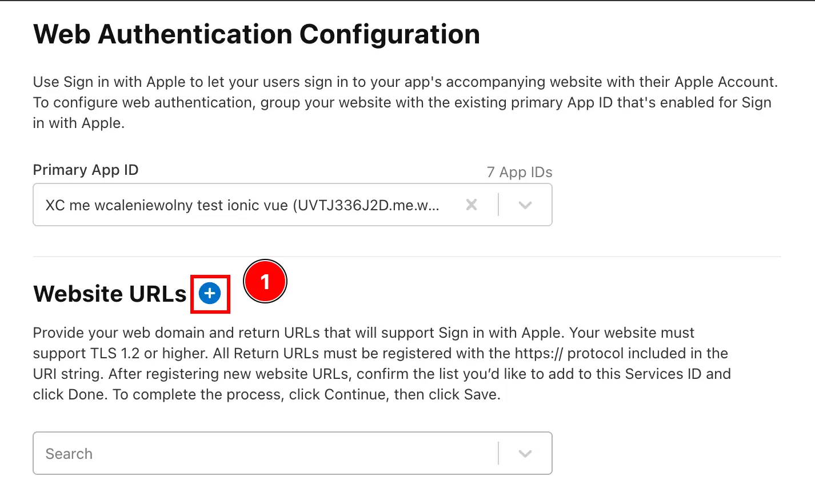Click the Primary App ID label text
Screen dimensions: 815x504
tap(85, 170)
